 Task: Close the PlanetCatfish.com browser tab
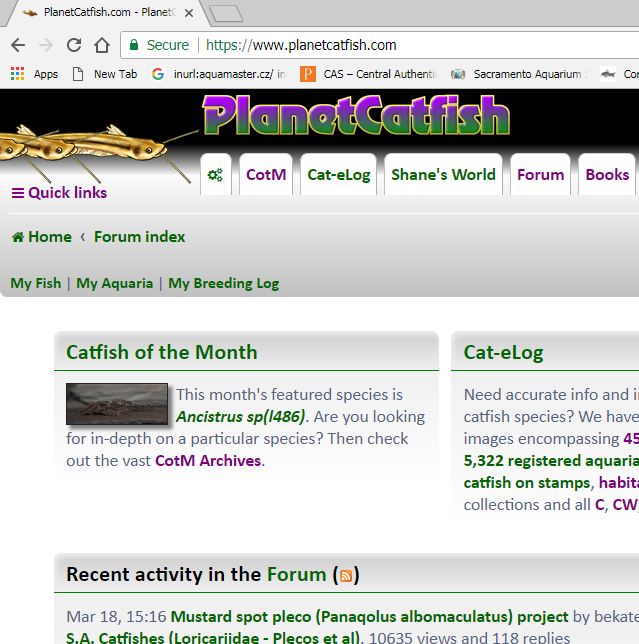click(x=189, y=13)
